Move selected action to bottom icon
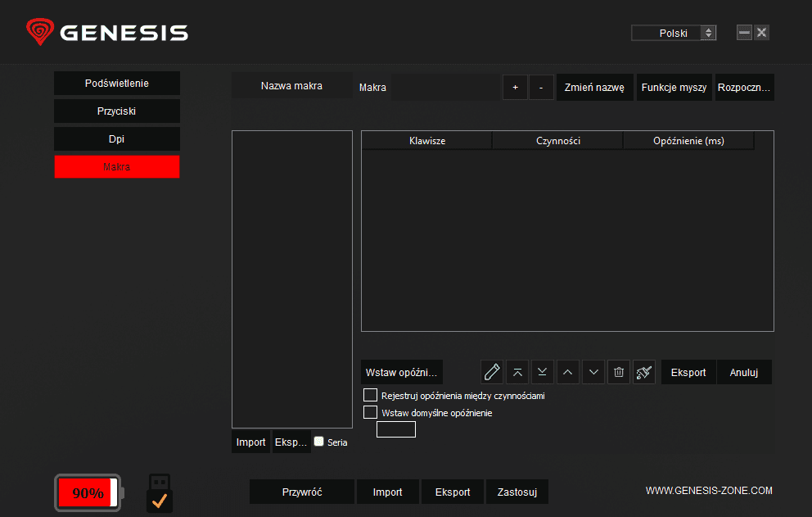 [542, 372]
